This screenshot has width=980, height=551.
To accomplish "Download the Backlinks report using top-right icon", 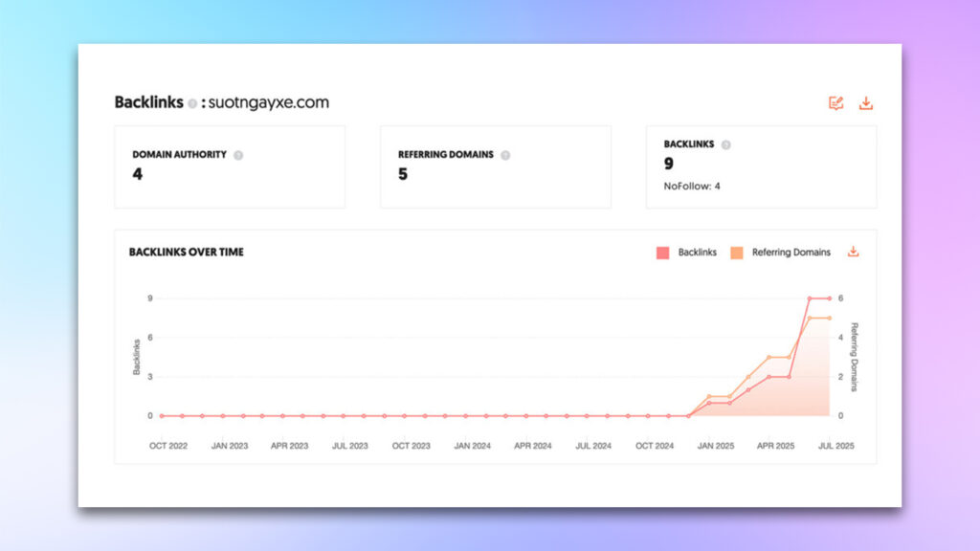I will tap(865, 103).
